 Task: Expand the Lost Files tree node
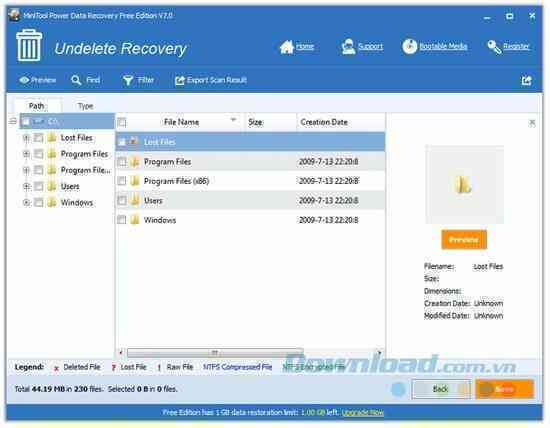(x=26, y=138)
